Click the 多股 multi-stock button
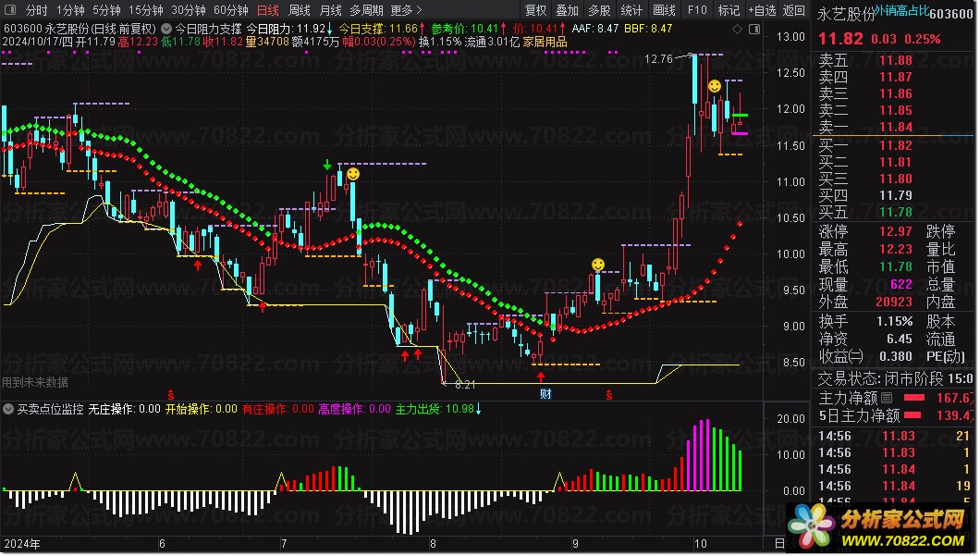 (x=599, y=10)
